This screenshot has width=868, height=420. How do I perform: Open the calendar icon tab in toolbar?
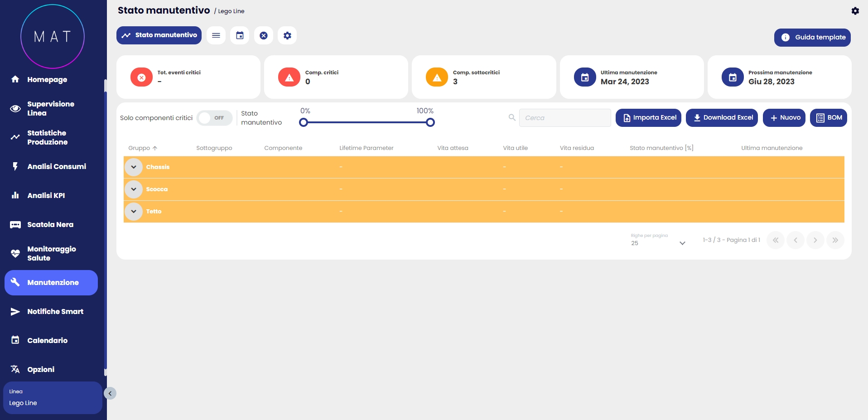point(240,35)
